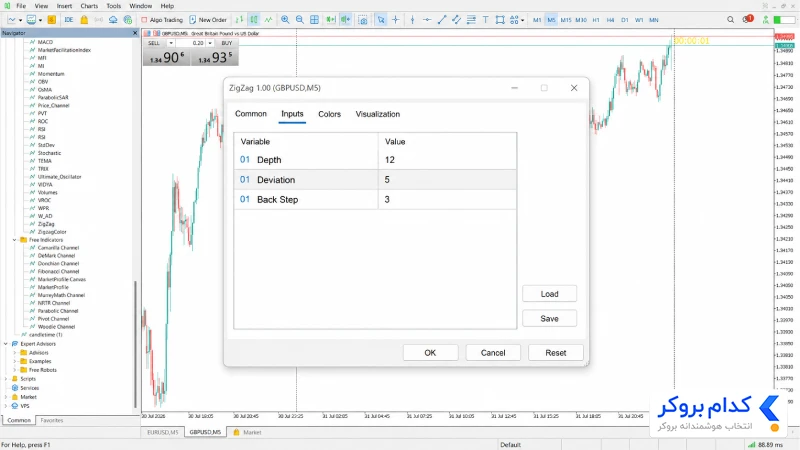Image resolution: width=800 pixels, height=450 pixels.
Task: Switch to H1 timeframe
Action: pyautogui.click(x=596, y=20)
